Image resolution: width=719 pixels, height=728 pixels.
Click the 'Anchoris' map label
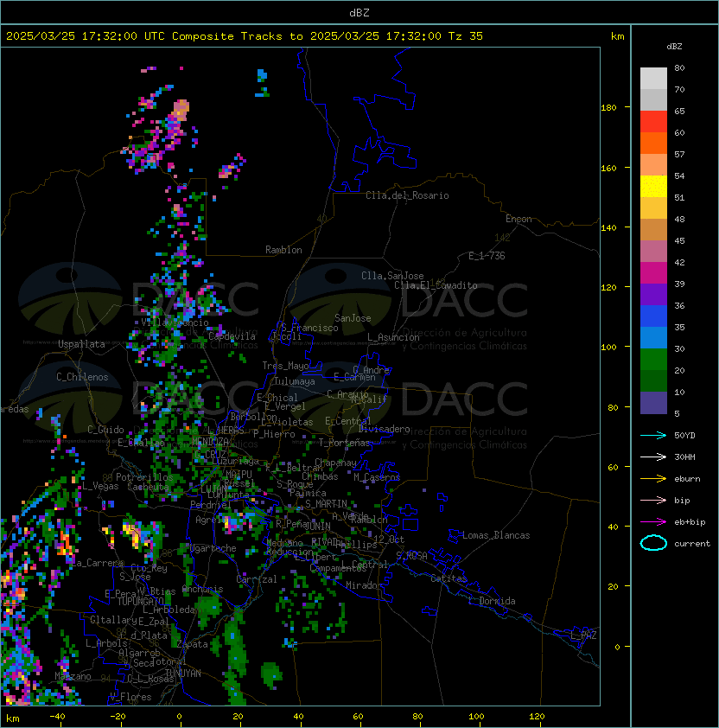point(202,589)
